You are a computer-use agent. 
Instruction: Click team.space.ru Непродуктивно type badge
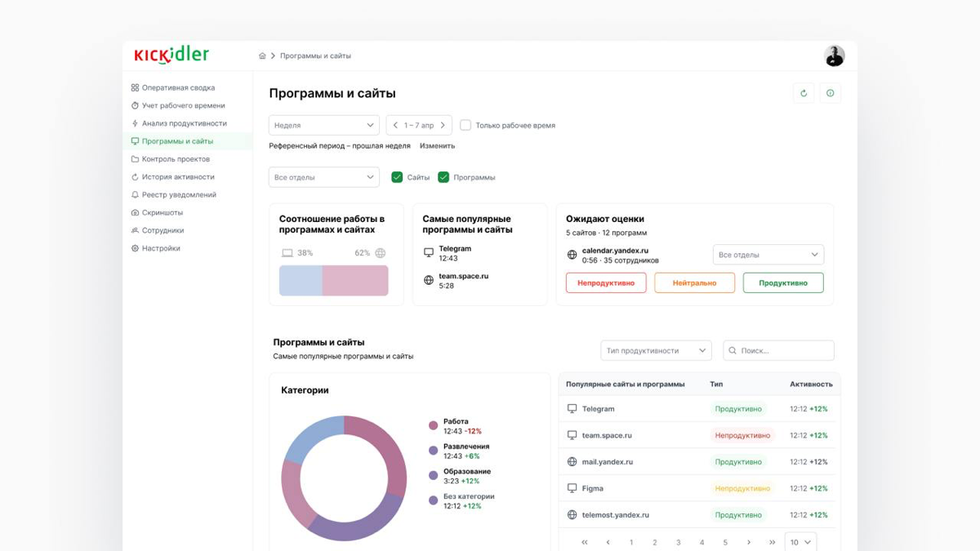(742, 435)
